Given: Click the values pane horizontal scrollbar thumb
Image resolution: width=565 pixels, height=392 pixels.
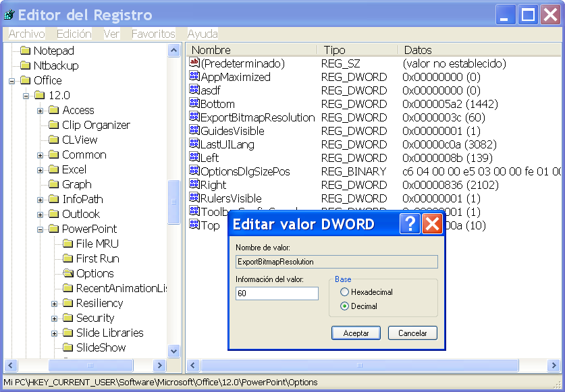Looking at the screenshot, I should click(360, 365).
